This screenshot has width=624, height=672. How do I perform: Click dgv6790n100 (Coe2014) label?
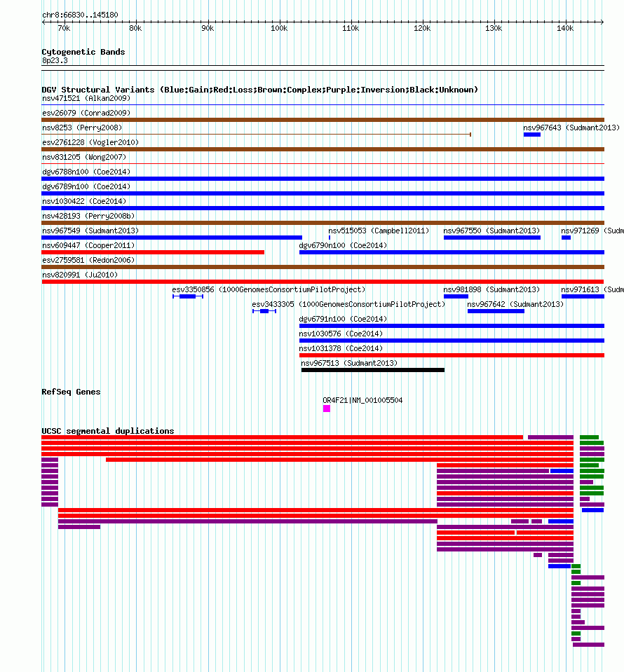[x=343, y=245]
